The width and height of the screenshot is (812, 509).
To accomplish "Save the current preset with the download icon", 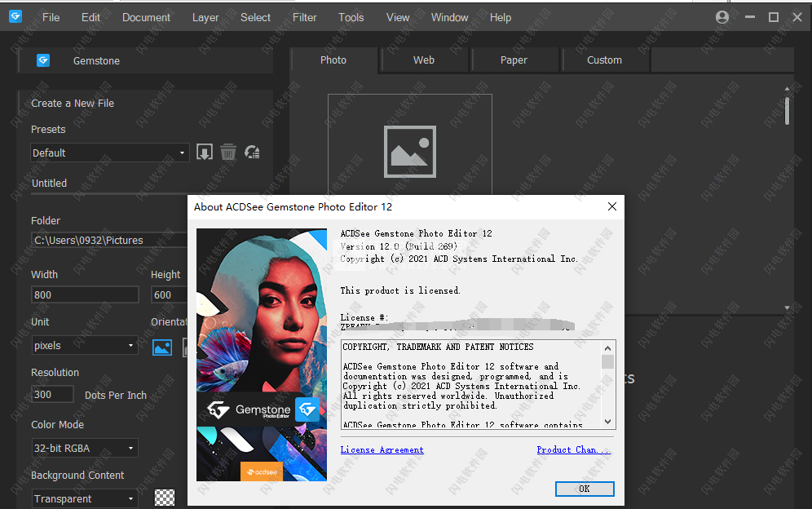I will 204,153.
